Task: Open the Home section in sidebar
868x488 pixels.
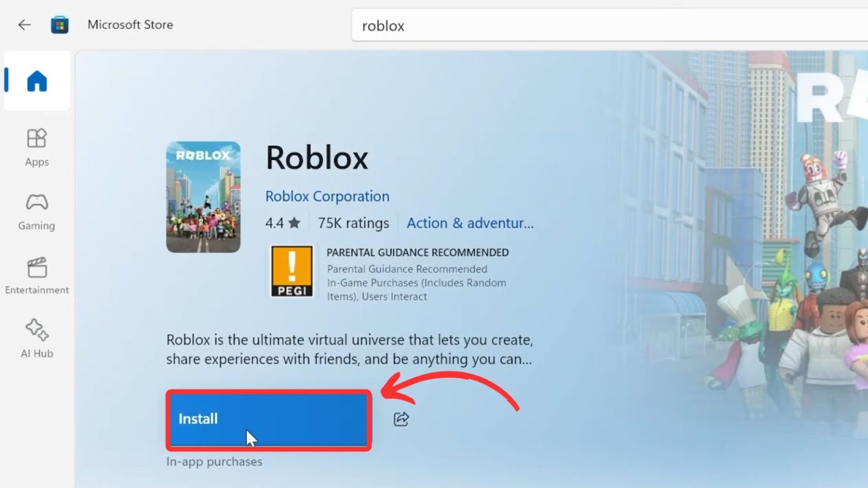Action: 37,81
